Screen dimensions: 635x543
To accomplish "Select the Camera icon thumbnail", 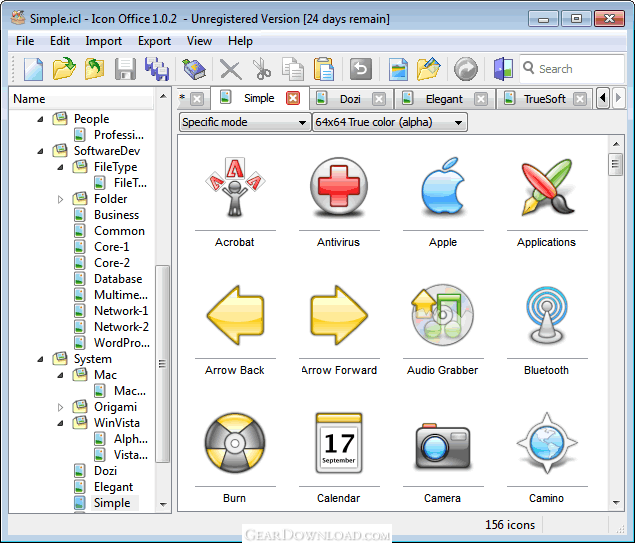I will coord(443,445).
